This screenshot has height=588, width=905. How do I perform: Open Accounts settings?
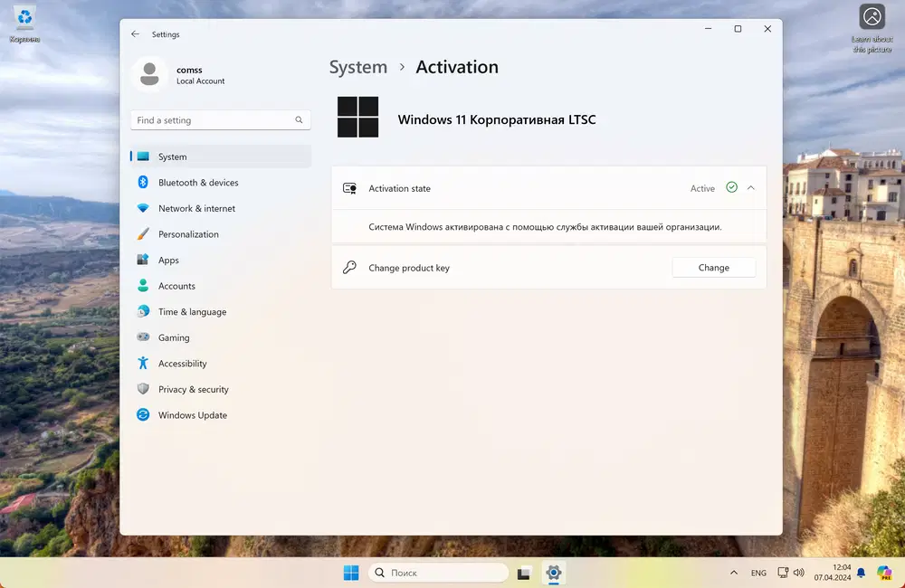pyautogui.click(x=221, y=286)
